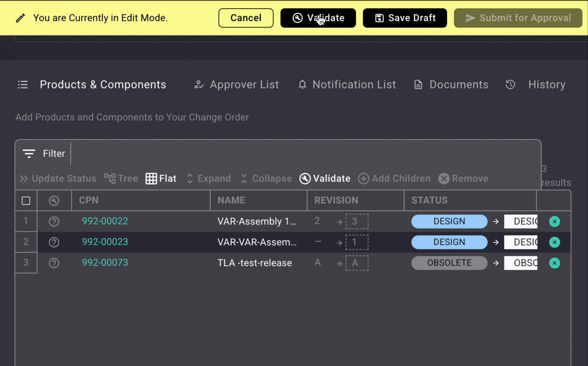588x366 pixels.
Task: Open the new status dropdown for 992-00022
Action: (x=521, y=221)
